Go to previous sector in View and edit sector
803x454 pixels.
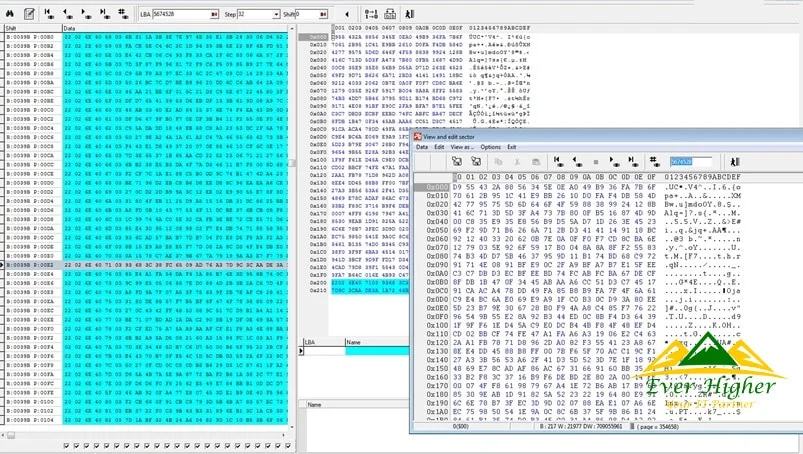click(x=577, y=162)
